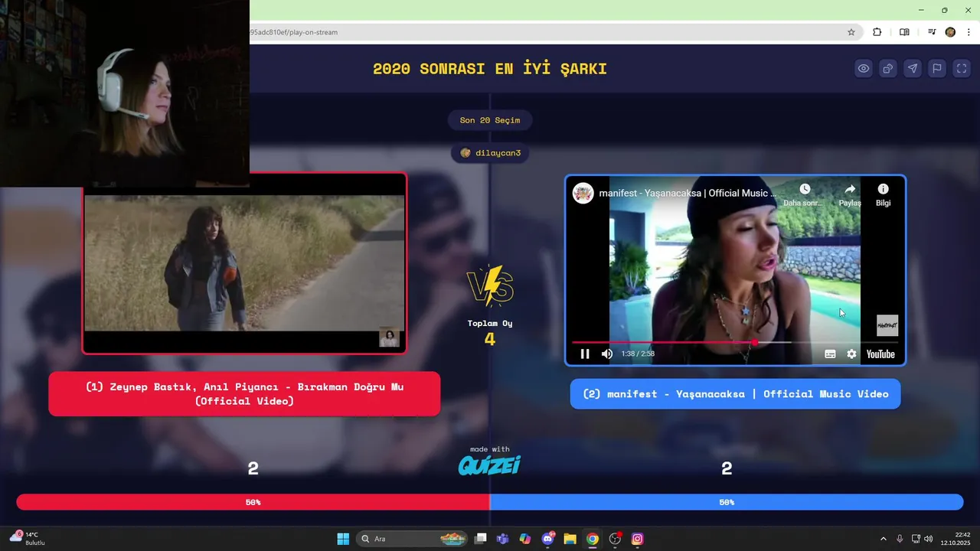The height and width of the screenshot is (551, 980).
Task: Vote for (1) Zeynep Bastık Bırakman Doğru Mu
Action: 244,394
